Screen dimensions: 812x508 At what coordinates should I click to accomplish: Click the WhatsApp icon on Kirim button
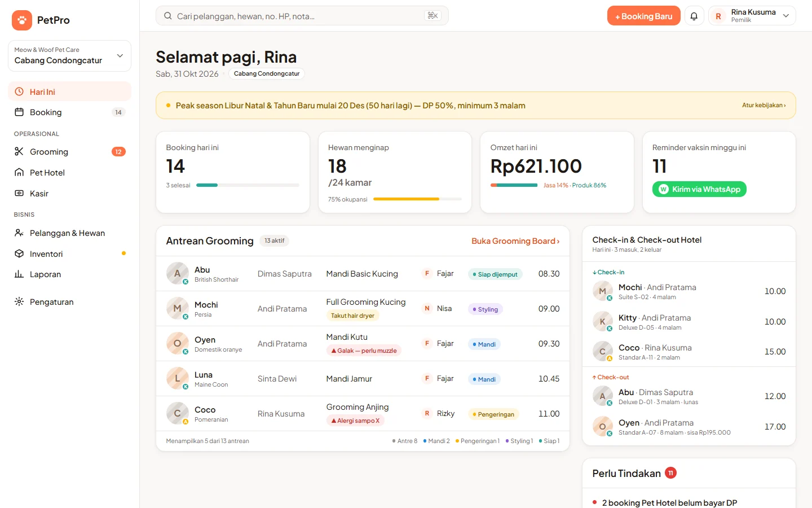tap(664, 189)
